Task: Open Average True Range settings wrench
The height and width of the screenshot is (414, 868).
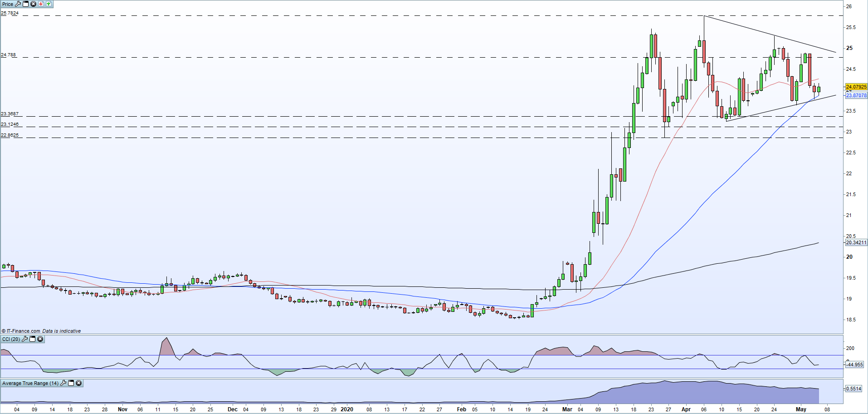Action: click(x=63, y=383)
